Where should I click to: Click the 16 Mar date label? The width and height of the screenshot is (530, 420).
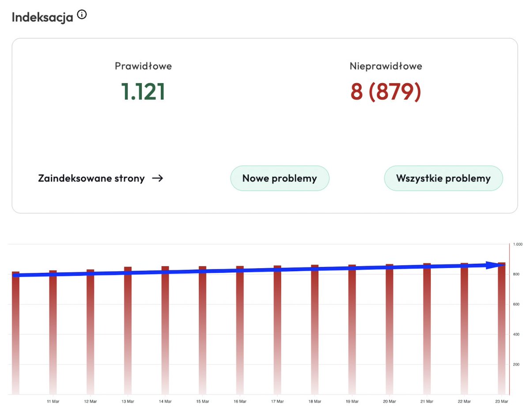click(x=239, y=401)
